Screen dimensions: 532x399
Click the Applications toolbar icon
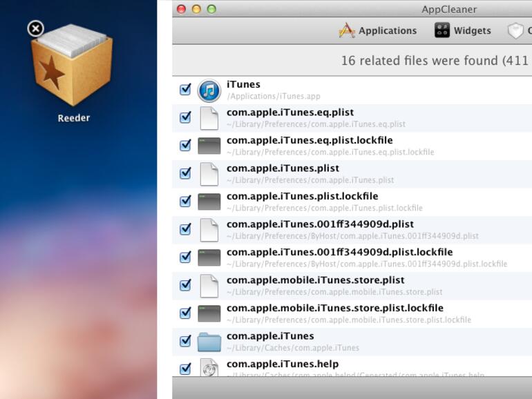pyautogui.click(x=347, y=30)
